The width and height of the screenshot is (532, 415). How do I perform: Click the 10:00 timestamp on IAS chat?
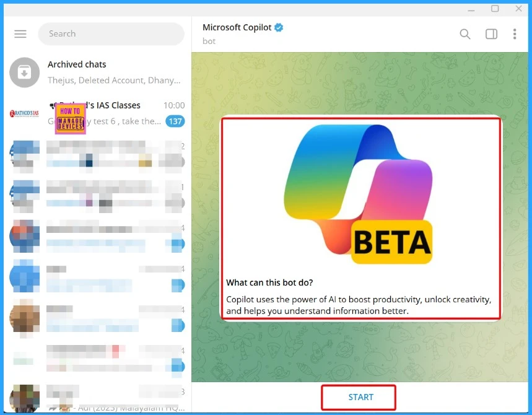point(174,105)
